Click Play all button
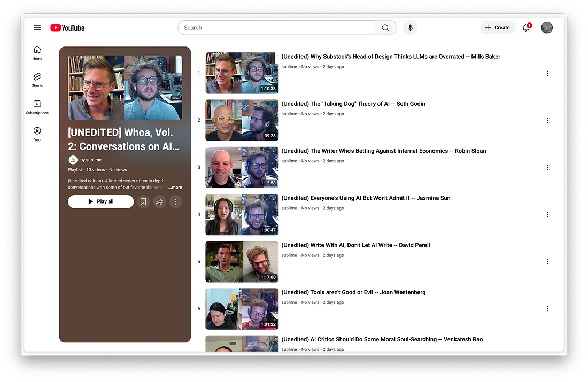Screen dimensions: 588x382 (x=101, y=201)
